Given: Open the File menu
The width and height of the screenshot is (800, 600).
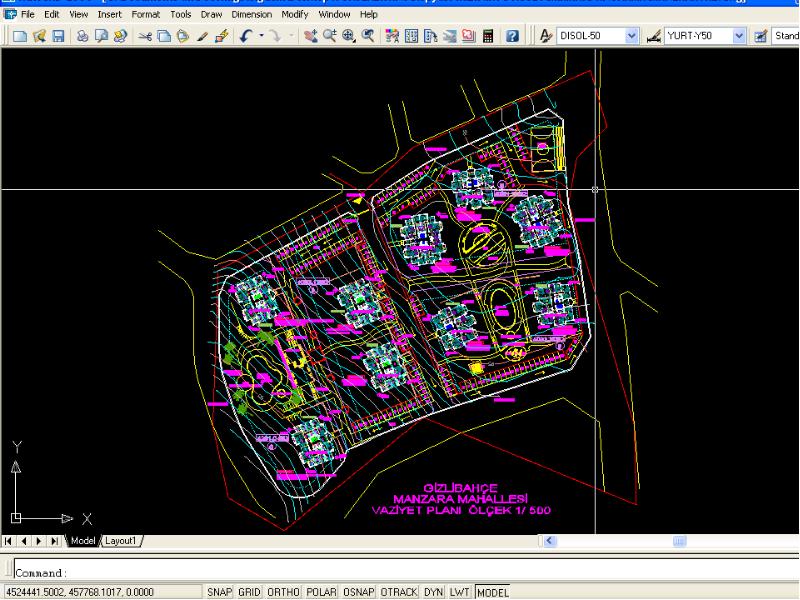Looking at the screenshot, I should pyautogui.click(x=28, y=14).
